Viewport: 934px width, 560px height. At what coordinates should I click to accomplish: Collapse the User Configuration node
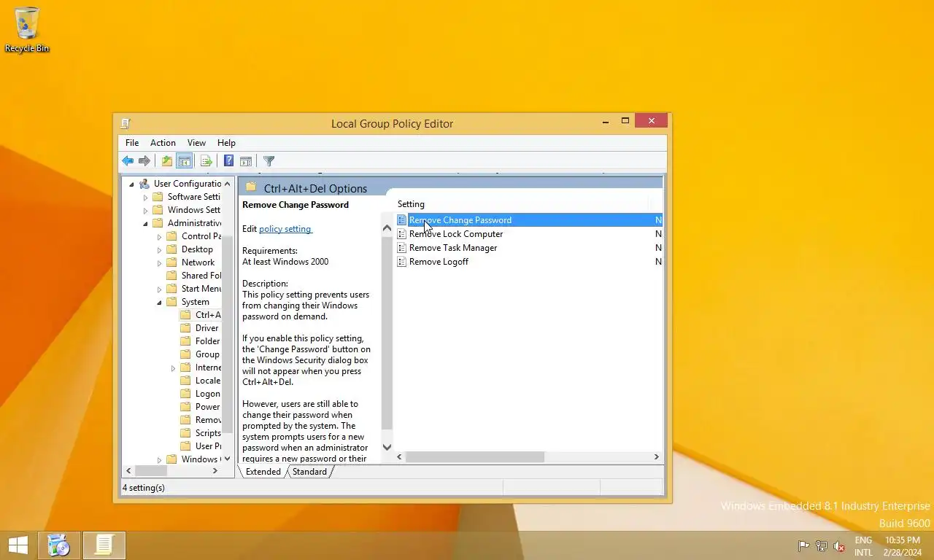click(x=132, y=184)
